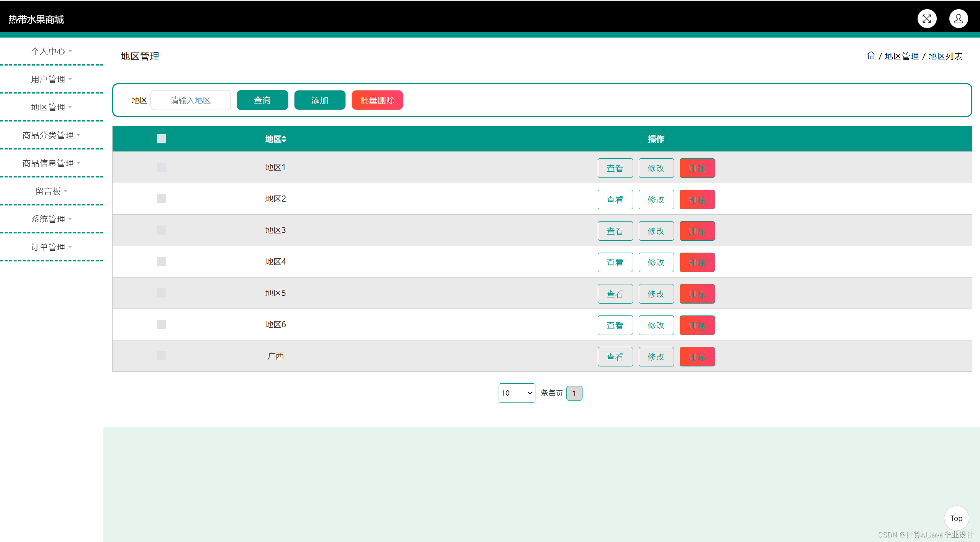This screenshot has width=980, height=542.
Task: Check the checkbox for 地区1 row
Action: [x=162, y=167]
